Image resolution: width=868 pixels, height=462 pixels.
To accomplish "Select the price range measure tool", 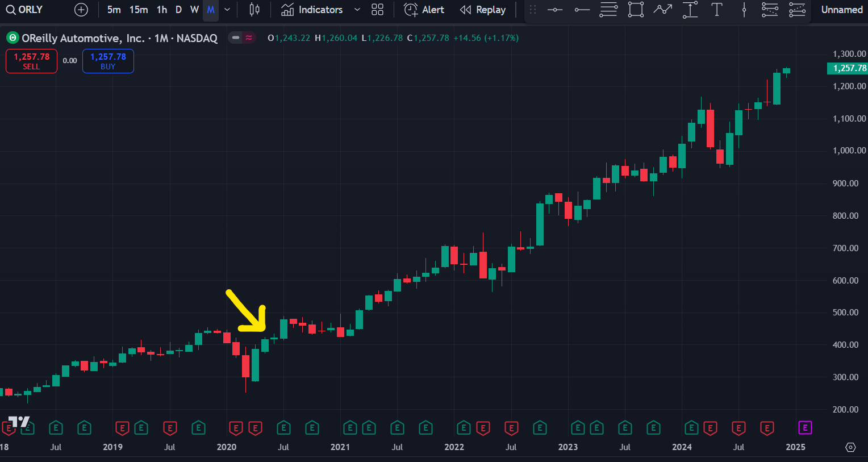I will tap(690, 10).
